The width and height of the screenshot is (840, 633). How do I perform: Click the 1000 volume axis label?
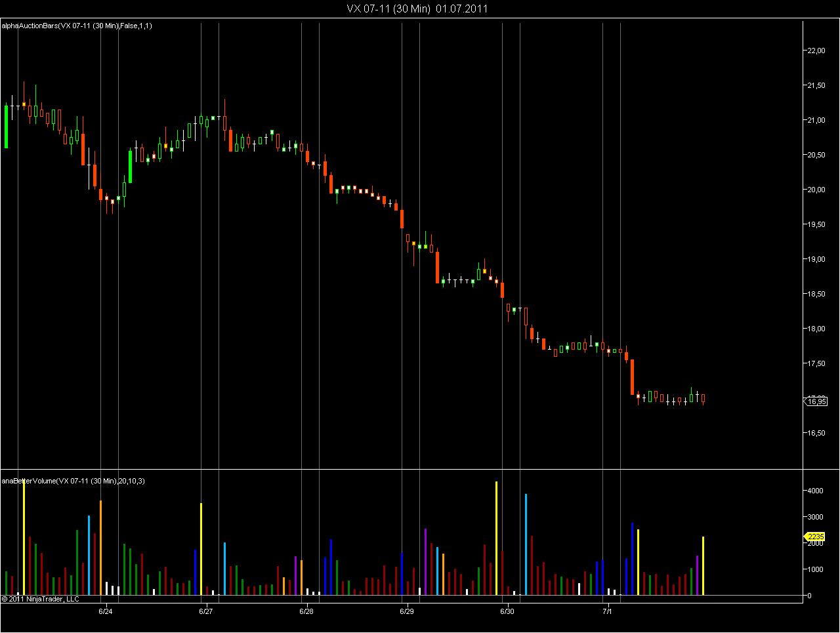[816, 569]
